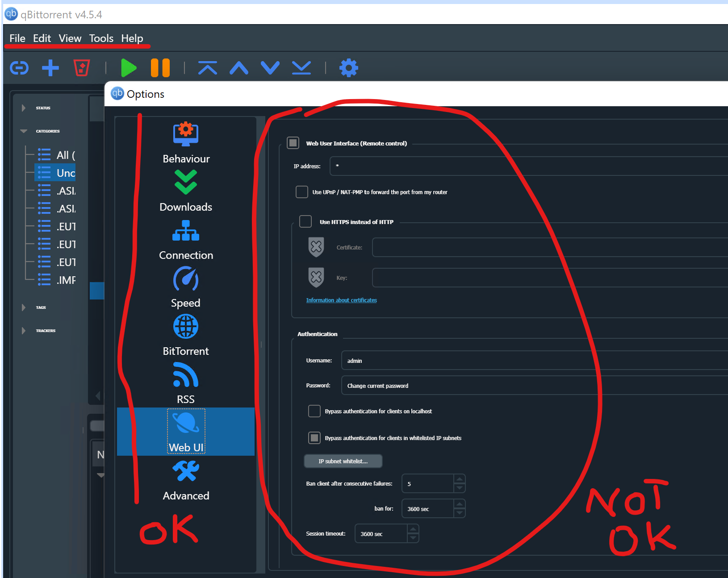Open Options via blue gear toolbar icon
This screenshot has height=578, width=728.
(349, 68)
